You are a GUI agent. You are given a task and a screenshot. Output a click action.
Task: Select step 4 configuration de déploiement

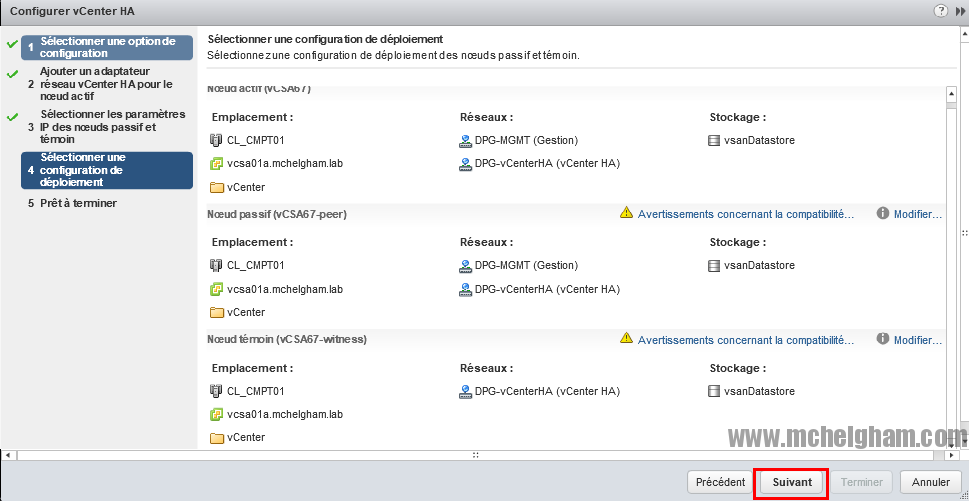coord(107,170)
